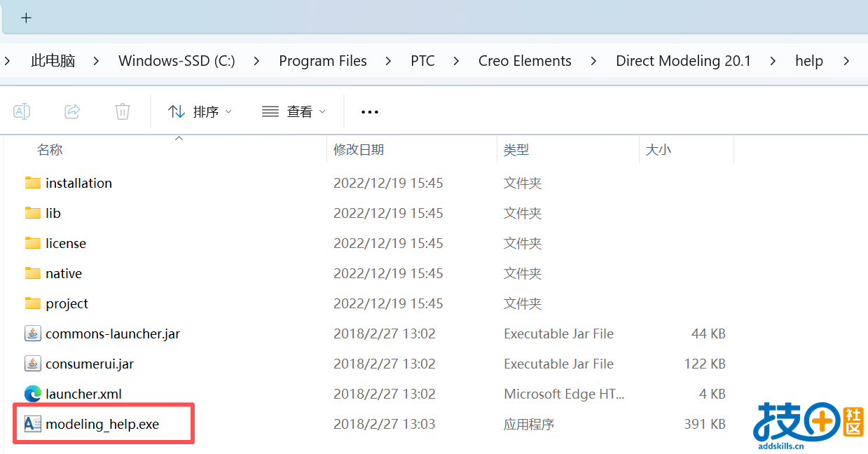Click consumerui.jar Java icon
The height and width of the screenshot is (454, 868).
(32, 364)
